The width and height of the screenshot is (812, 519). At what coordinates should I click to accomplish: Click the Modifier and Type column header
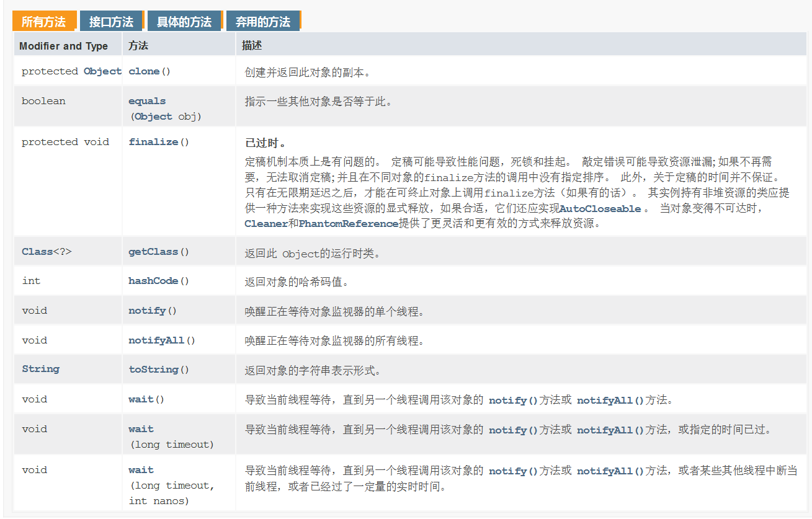(x=63, y=46)
